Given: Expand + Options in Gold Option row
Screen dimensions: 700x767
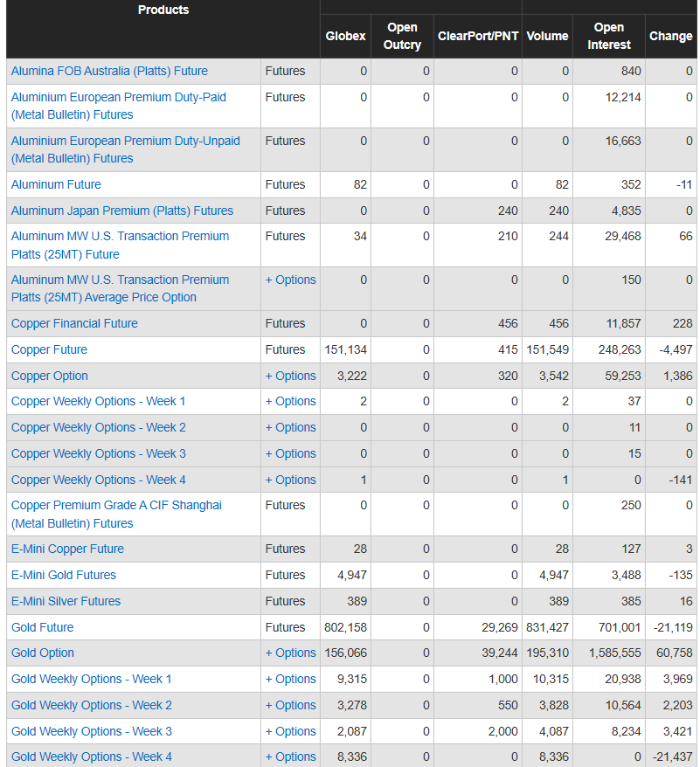Looking at the screenshot, I should [290, 653].
